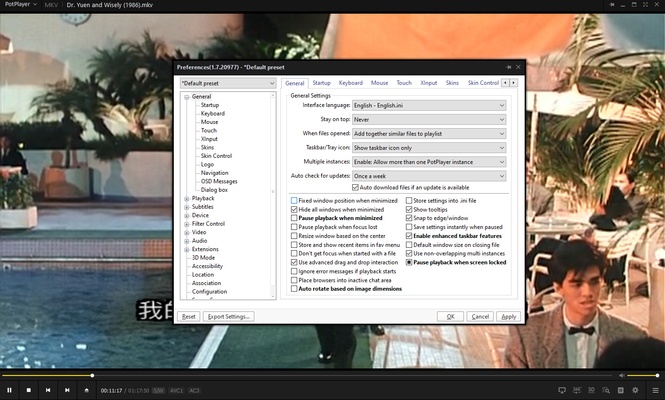Pin PotPlayer window on top icon

(612, 5)
